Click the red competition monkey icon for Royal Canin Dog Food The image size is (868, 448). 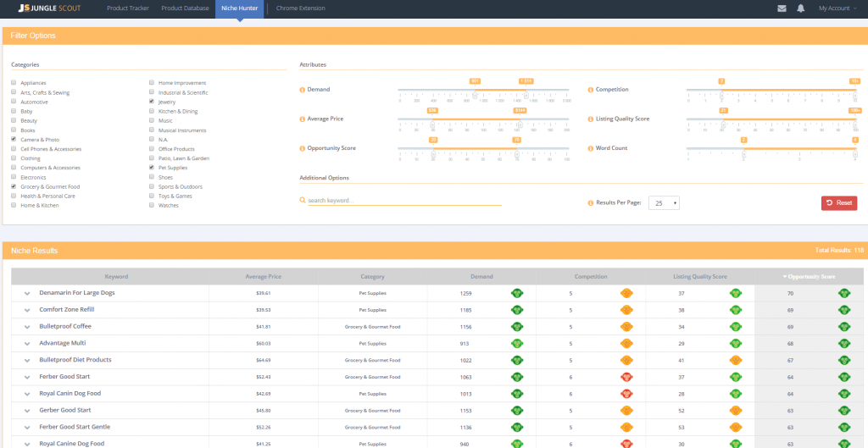(626, 394)
